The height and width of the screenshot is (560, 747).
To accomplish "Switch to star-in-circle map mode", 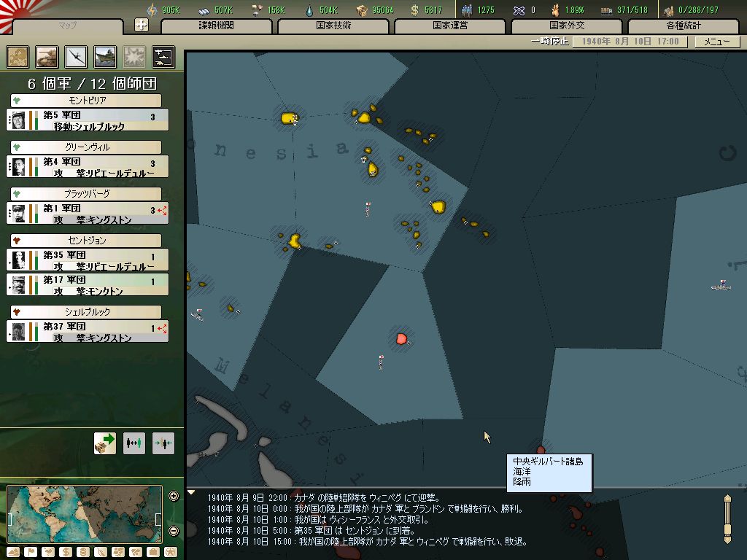I will [x=171, y=553].
